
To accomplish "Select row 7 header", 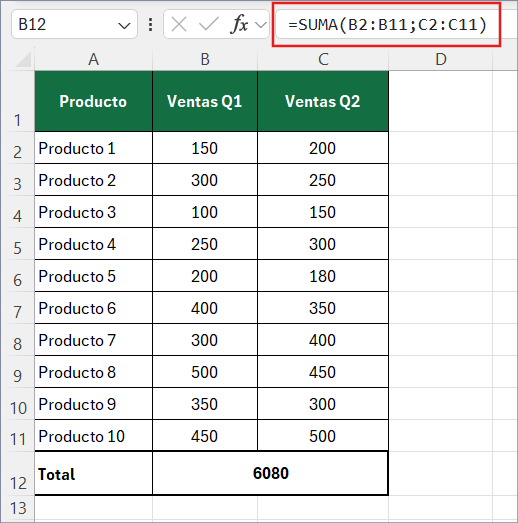I will 17,308.
